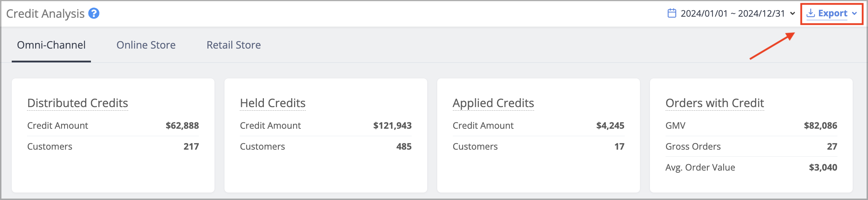Select the Avg. Order Value $3,040
Image resolution: width=868 pixels, height=200 pixels.
823,167
